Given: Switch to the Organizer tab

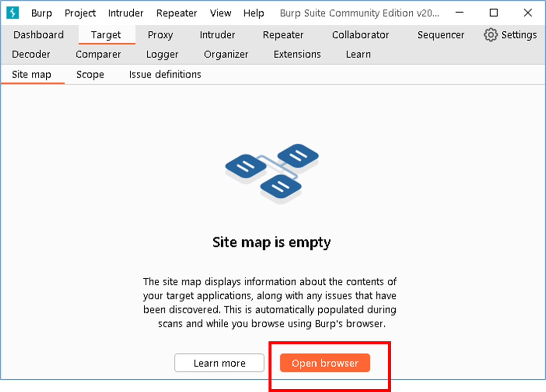Looking at the screenshot, I should pos(226,54).
